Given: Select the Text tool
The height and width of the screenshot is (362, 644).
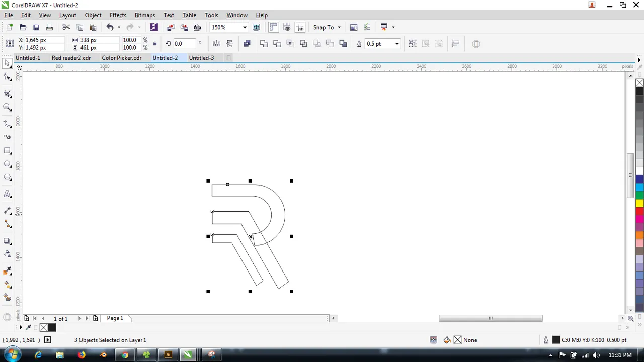Looking at the screenshot, I should 8,194.
